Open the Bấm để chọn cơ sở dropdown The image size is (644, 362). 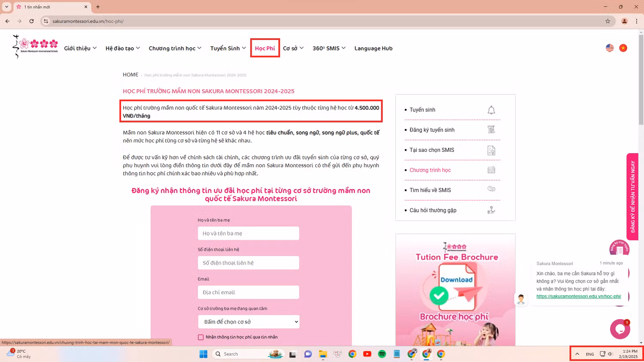click(x=249, y=322)
